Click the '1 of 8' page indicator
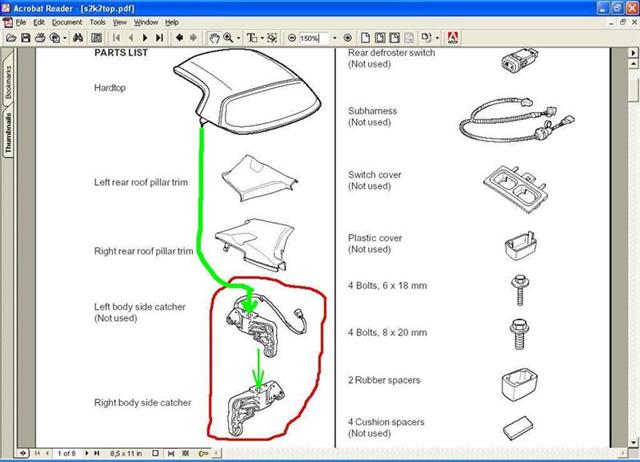The image size is (640, 462). pos(67,453)
